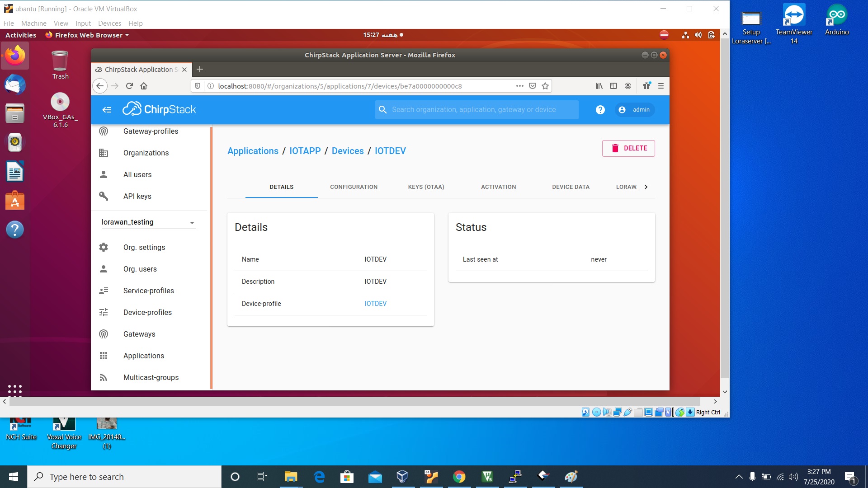Click the API keys wrench icon in sidebar
The height and width of the screenshot is (488, 868).
104,196
